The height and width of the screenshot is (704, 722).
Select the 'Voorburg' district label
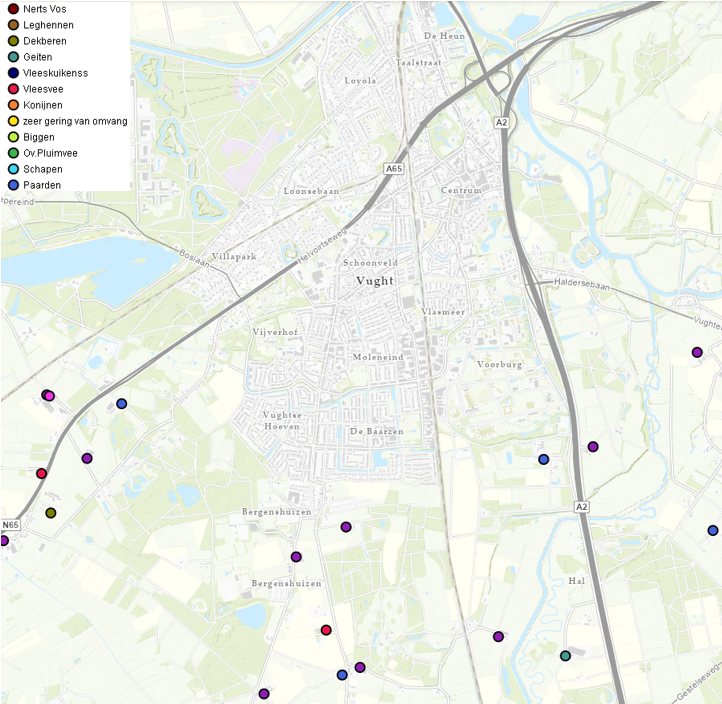[x=500, y=365]
